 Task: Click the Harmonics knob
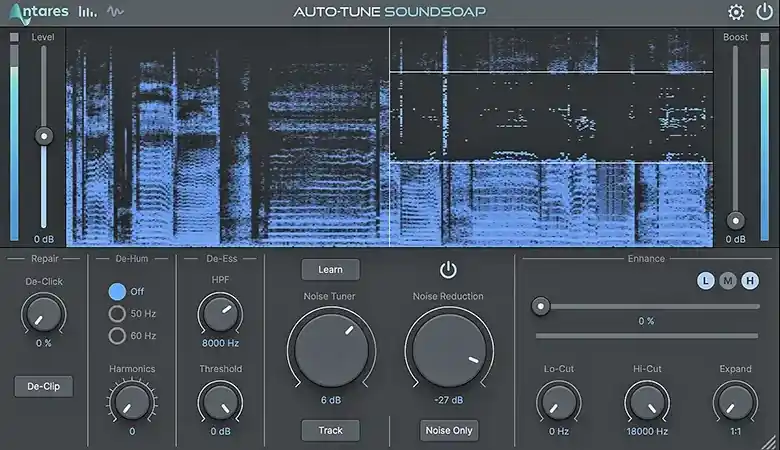[x=132, y=402]
